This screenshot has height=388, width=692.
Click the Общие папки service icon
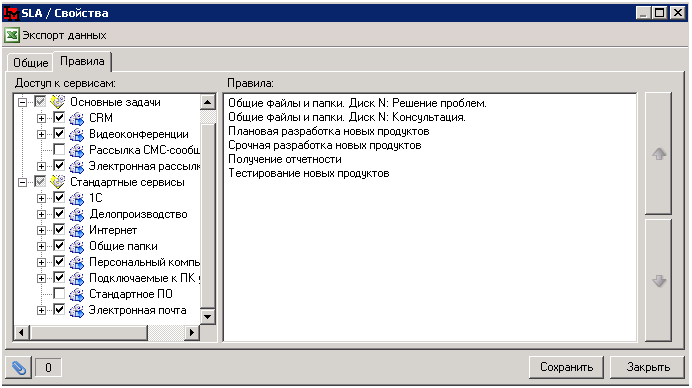tap(76, 246)
